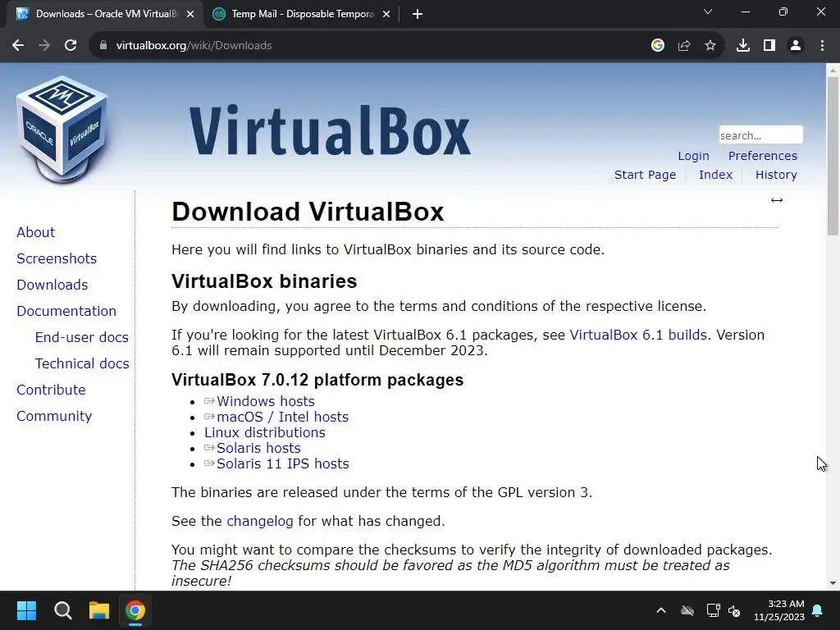The height and width of the screenshot is (630, 840).
Task: Download the Solaris hosts package
Action: 258,448
